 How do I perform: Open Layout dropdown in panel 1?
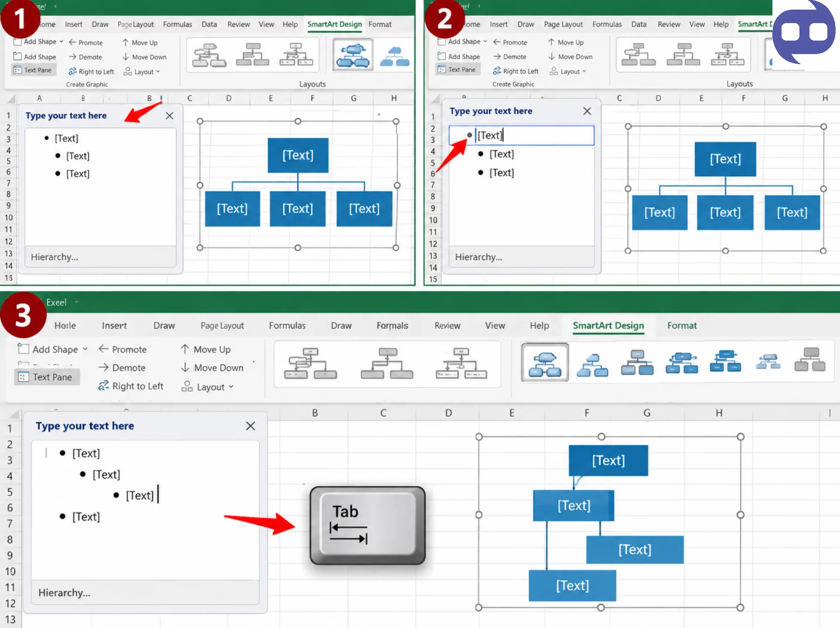[x=142, y=72]
